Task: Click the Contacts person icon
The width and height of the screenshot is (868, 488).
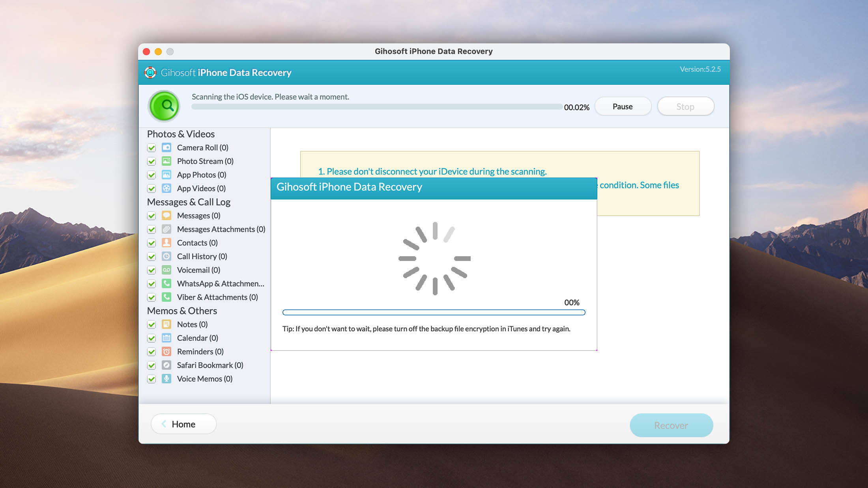Action: pyautogui.click(x=166, y=243)
